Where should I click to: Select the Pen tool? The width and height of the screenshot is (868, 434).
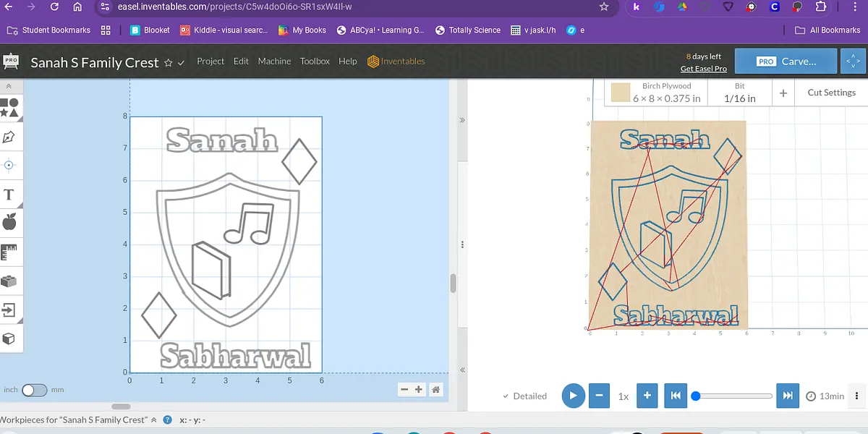[9, 137]
